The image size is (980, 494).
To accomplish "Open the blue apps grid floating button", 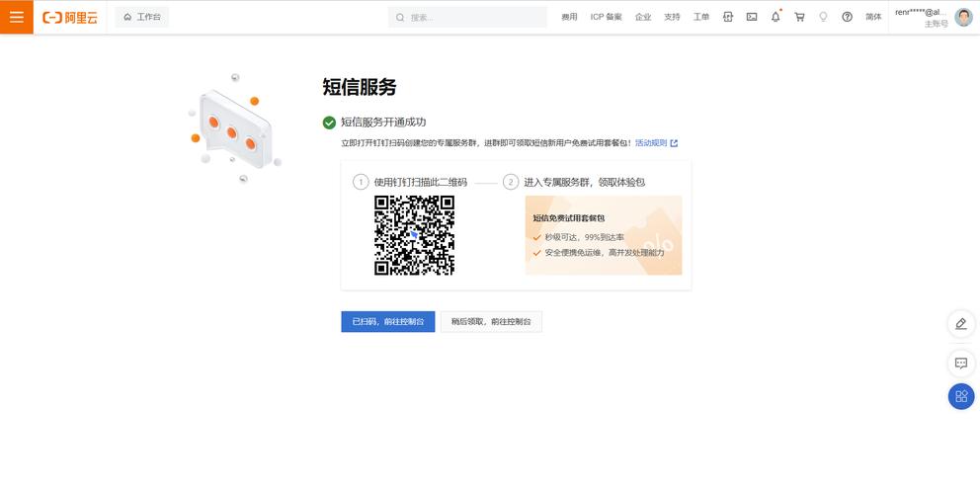I will pyautogui.click(x=961, y=396).
